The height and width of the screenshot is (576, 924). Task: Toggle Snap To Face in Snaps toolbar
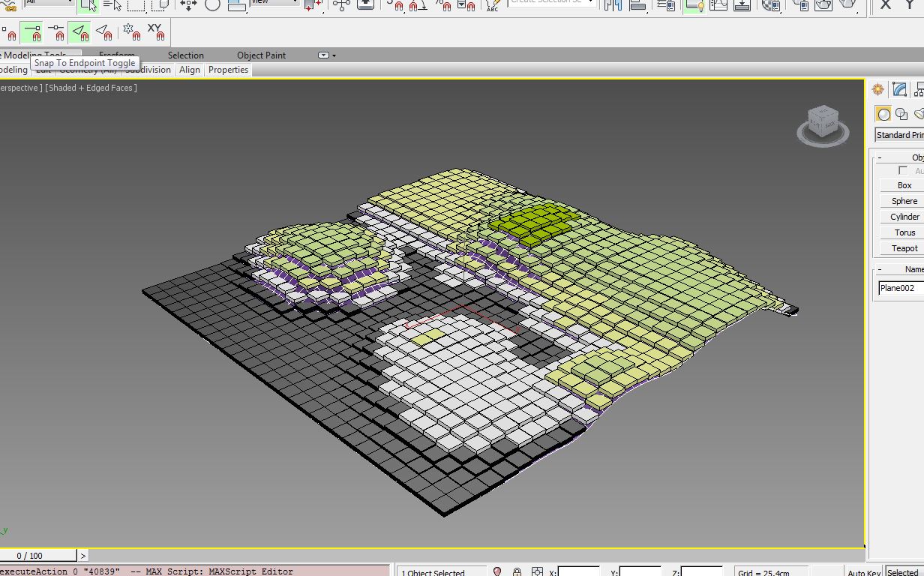point(103,33)
